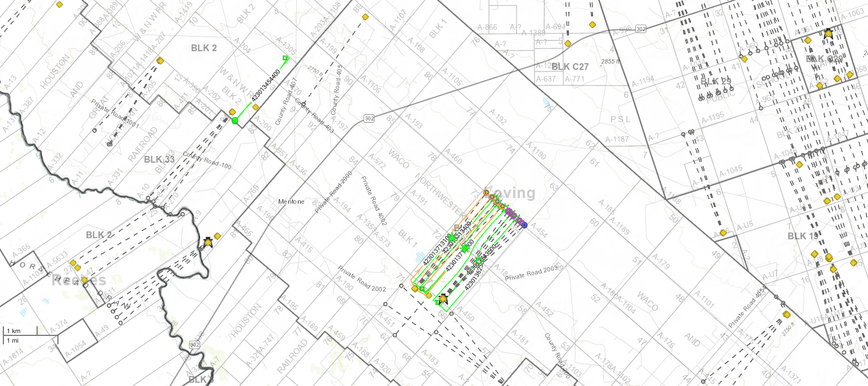Select the Private Road 2000 label
This screenshot has width=868, height=386.
point(333,193)
